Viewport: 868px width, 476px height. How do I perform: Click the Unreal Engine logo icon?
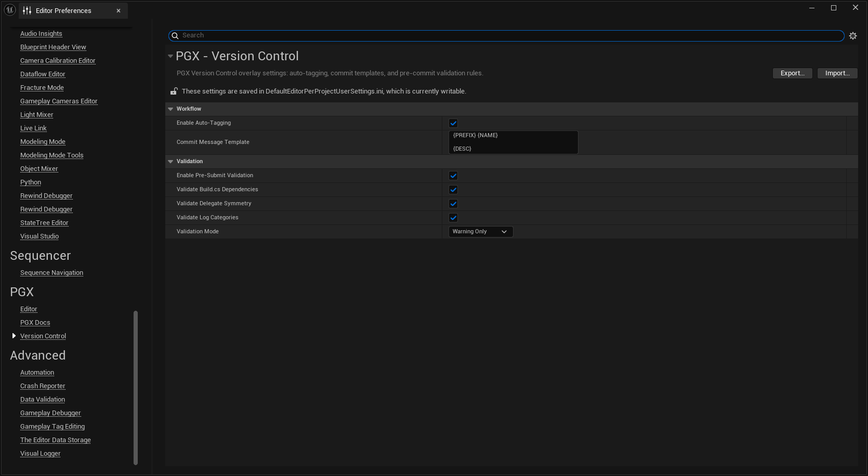tap(10, 10)
